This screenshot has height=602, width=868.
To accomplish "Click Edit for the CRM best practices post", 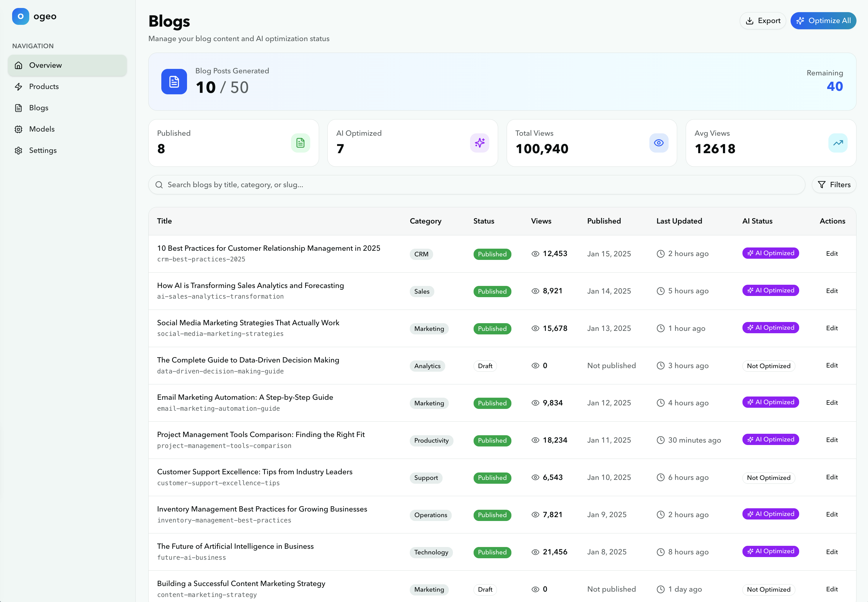I will 831,253.
